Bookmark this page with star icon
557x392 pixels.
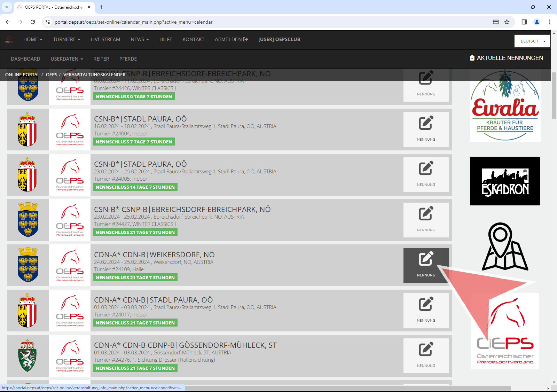(507, 22)
